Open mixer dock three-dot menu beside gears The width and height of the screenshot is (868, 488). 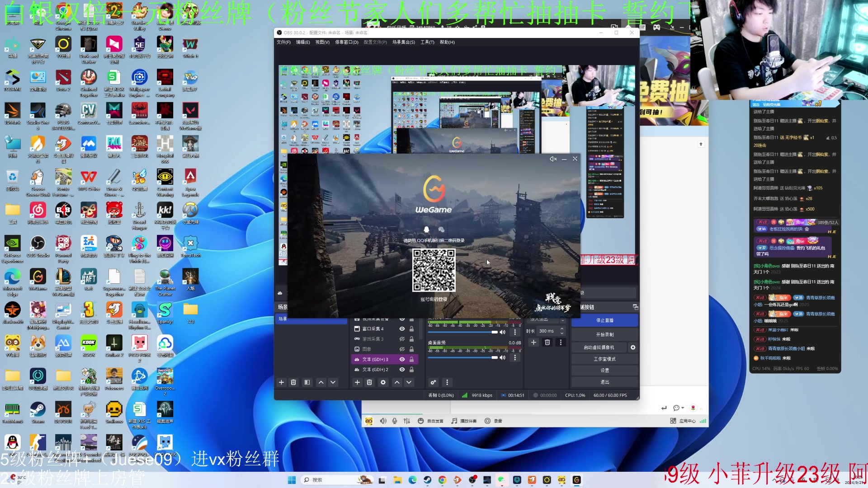[x=447, y=382]
